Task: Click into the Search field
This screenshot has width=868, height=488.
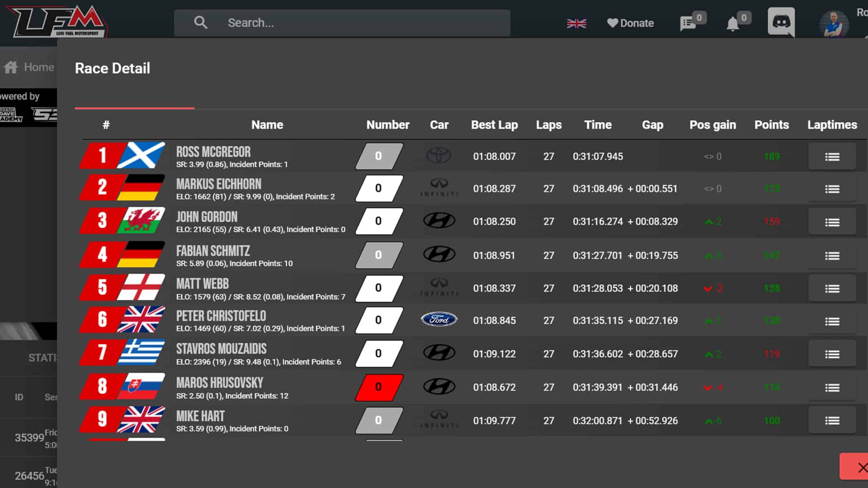Action: click(x=353, y=23)
